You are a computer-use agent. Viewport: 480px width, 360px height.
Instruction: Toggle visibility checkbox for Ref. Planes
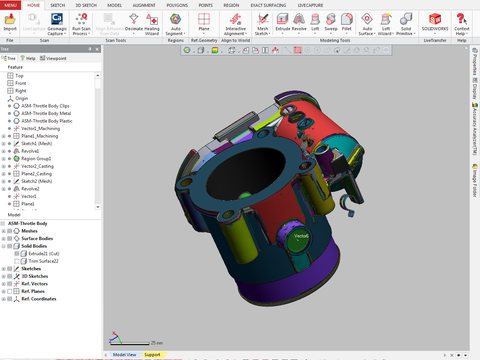[x=10, y=291]
